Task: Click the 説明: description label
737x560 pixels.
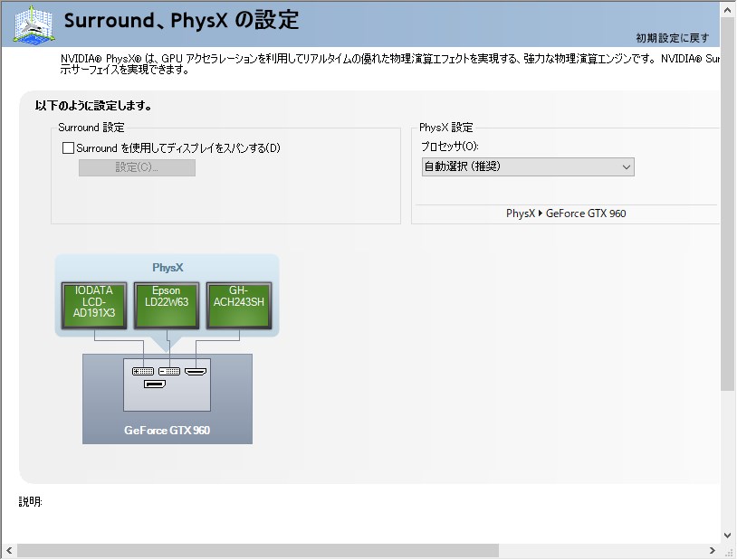Action: tap(31, 502)
